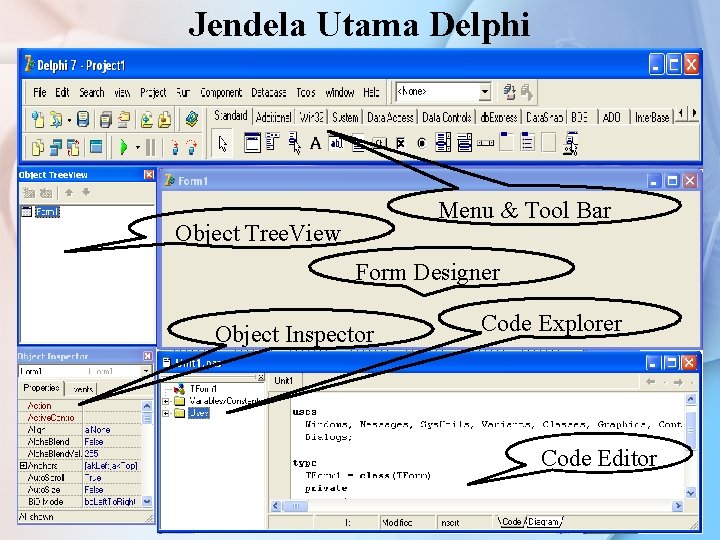
Task: Click the Open file toolbar icon
Action: tap(56, 119)
